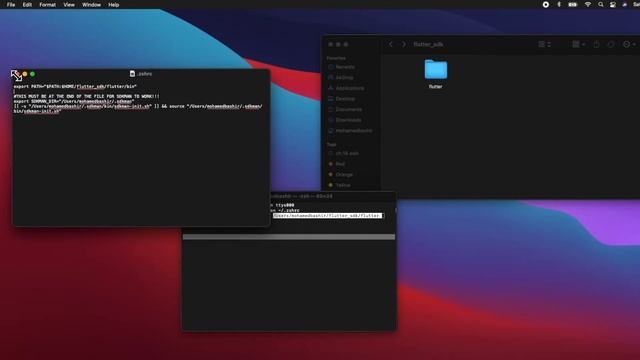Go forward in Finder window
This screenshot has width=640, height=360.
tap(404, 44)
